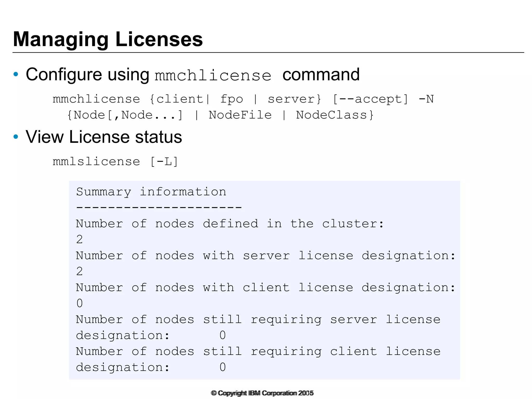Image resolution: width=532 pixels, height=399 pixels.
Task: Click 'Number of nodes with client license designation:'
Action: [266, 288]
